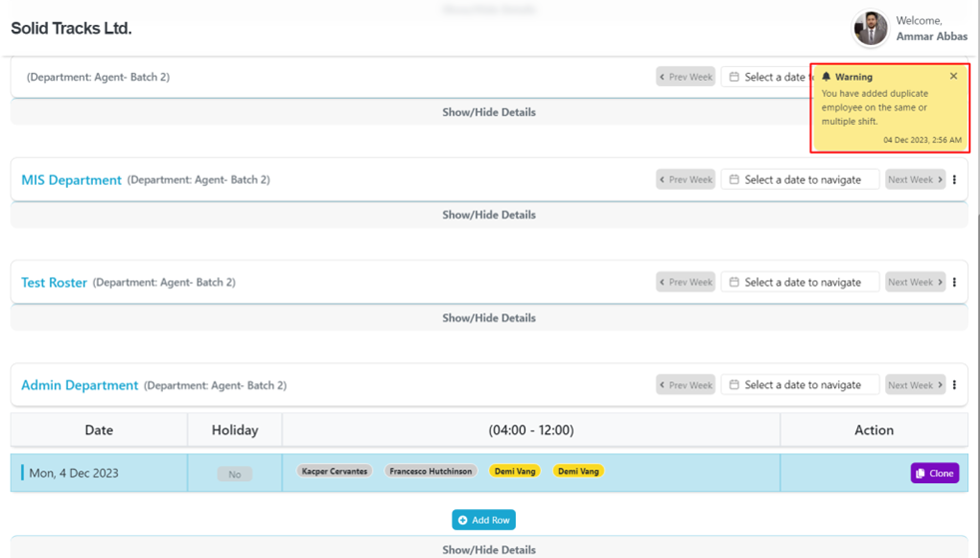Expand Test Roster Show/Hide Details
The height and width of the screenshot is (558, 980).
click(x=489, y=317)
